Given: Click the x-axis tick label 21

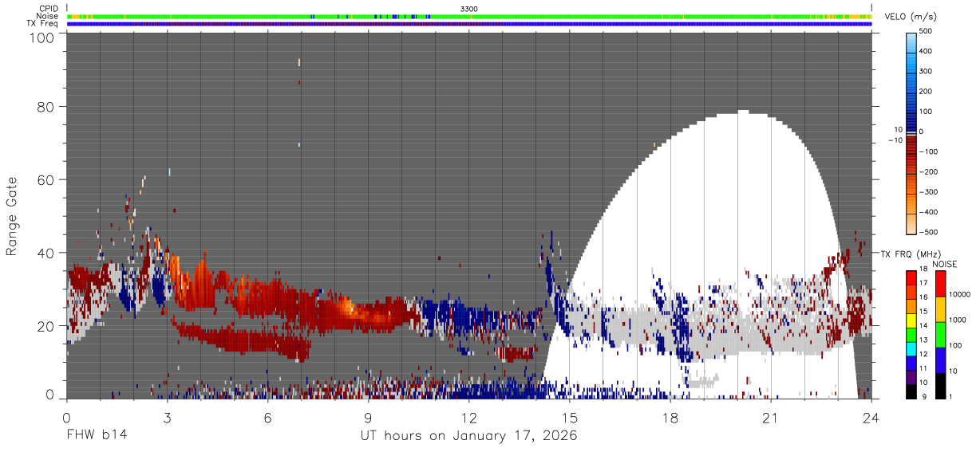Looking at the screenshot, I should pyautogui.click(x=771, y=417).
